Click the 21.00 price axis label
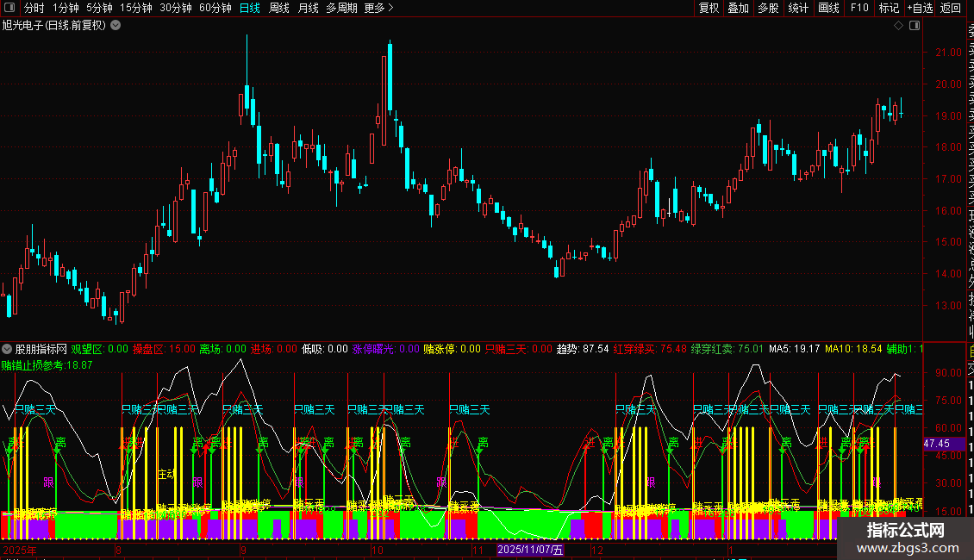Image resolution: width=974 pixels, height=560 pixels. point(948,53)
